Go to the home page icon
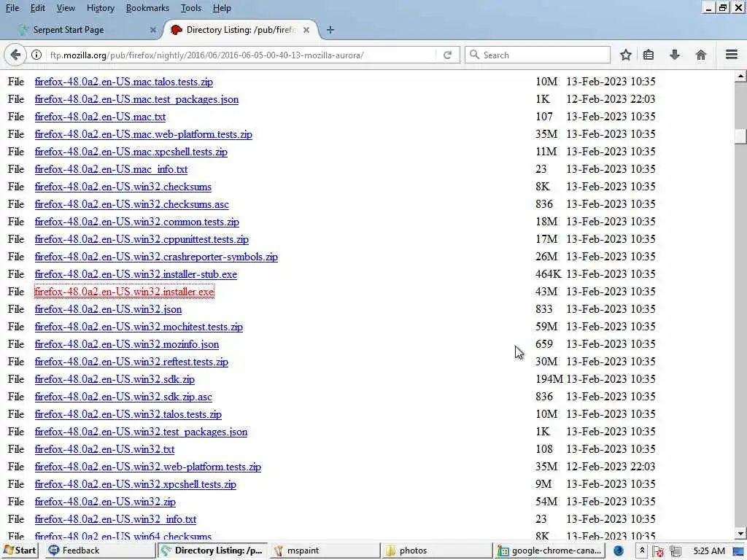 tap(701, 55)
